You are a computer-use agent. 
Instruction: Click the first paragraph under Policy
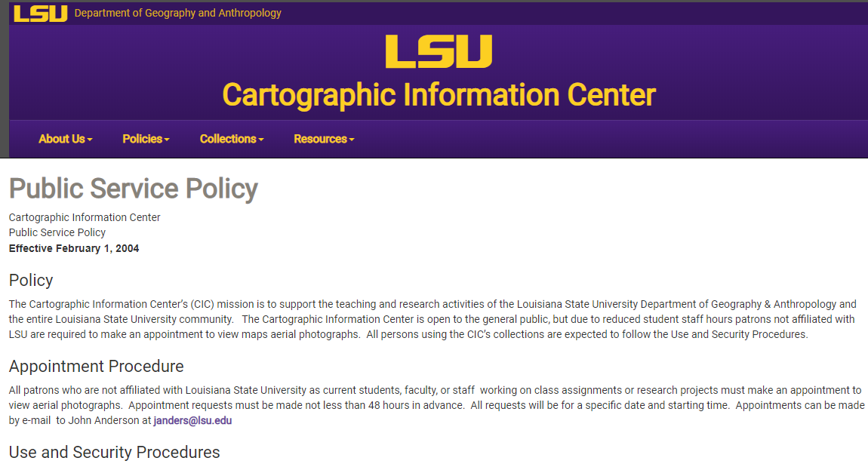(x=433, y=319)
